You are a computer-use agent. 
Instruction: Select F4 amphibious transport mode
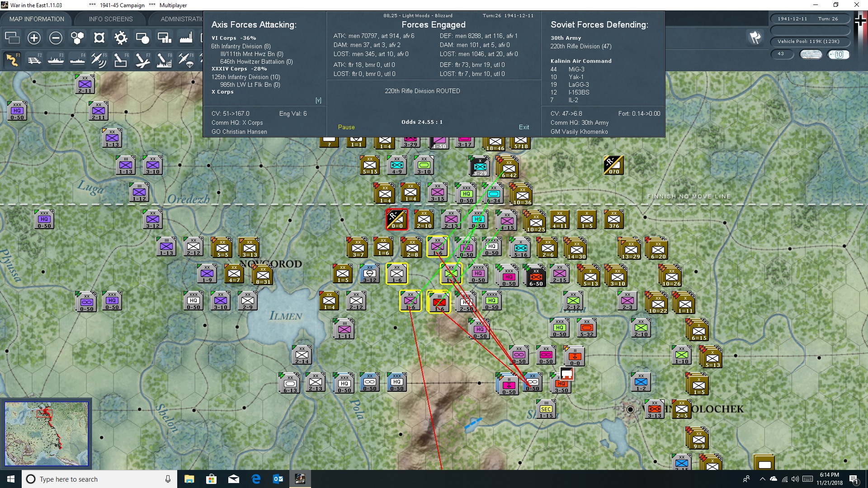77,60
